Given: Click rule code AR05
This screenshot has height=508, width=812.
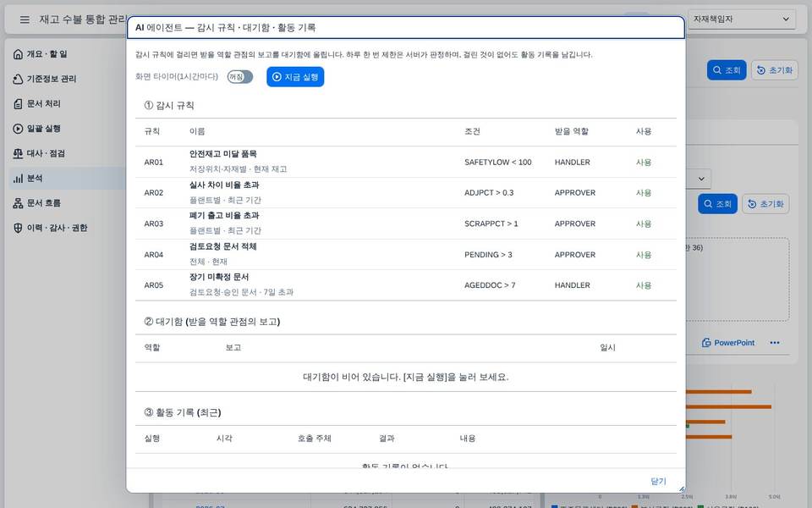Looking at the screenshot, I should tap(154, 285).
